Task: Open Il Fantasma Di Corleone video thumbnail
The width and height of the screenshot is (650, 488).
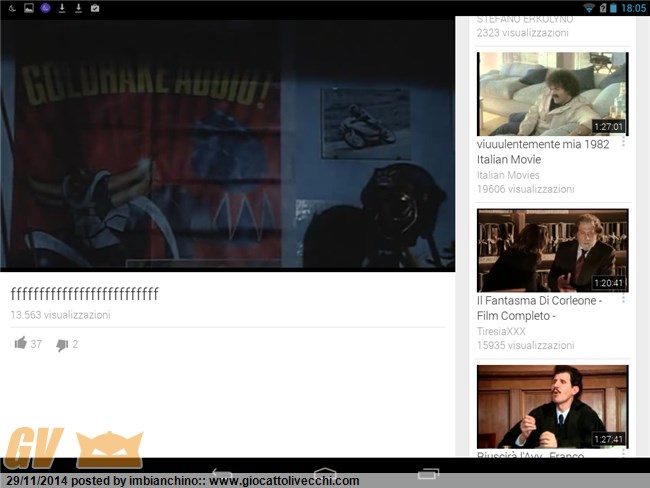Action: (x=553, y=250)
